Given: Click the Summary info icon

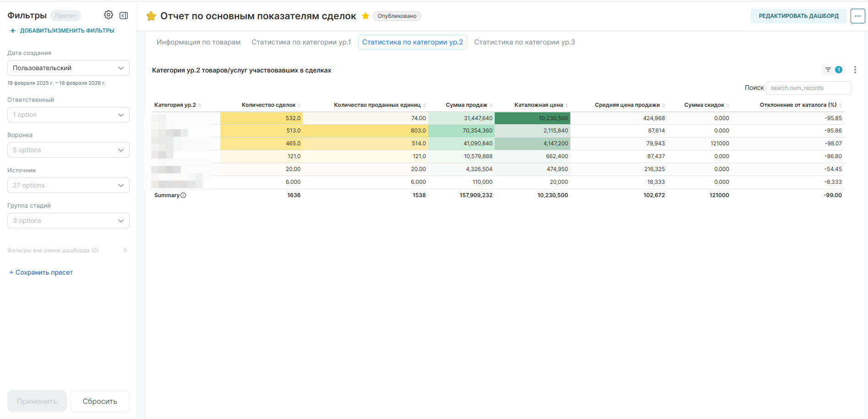Looking at the screenshot, I should point(183,195).
